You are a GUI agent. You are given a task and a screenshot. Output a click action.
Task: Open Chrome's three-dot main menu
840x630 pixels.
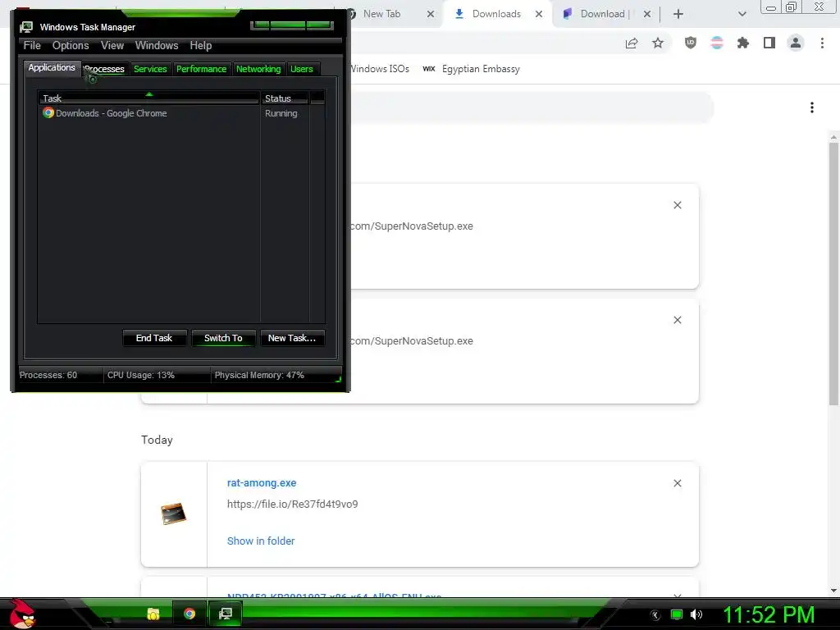pos(822,43)
